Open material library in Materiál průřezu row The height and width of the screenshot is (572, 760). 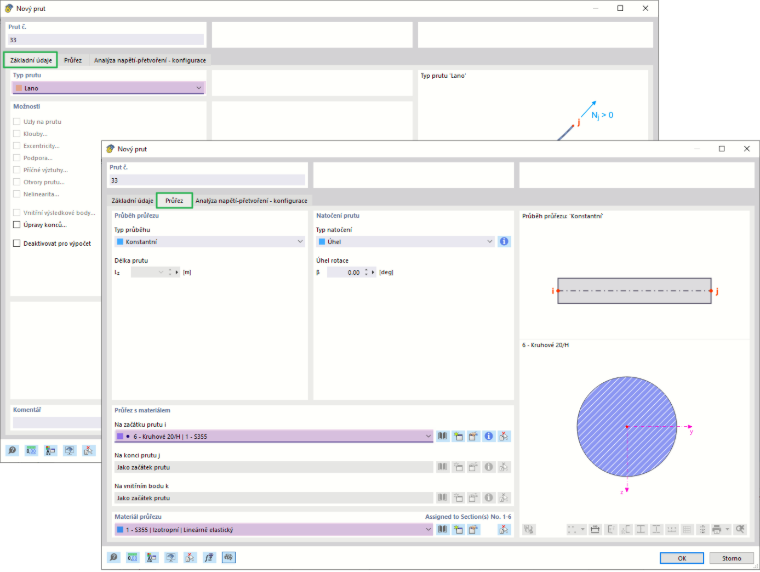(x=443, y=530)
